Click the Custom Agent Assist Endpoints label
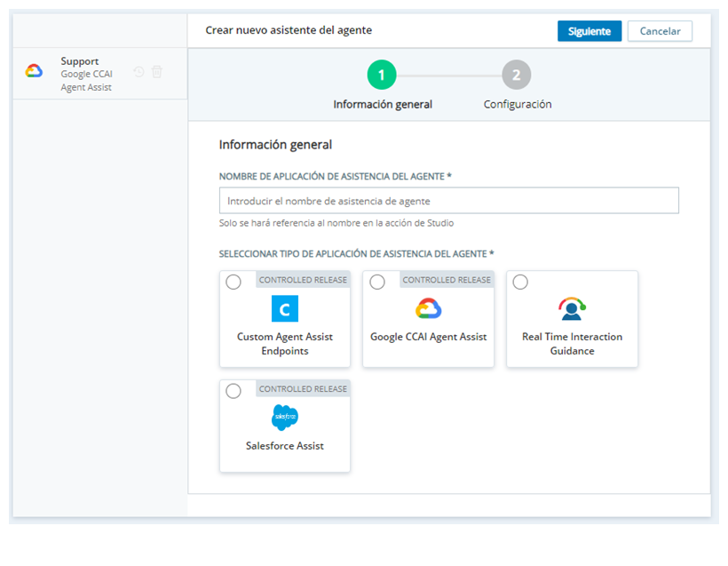 285,343
